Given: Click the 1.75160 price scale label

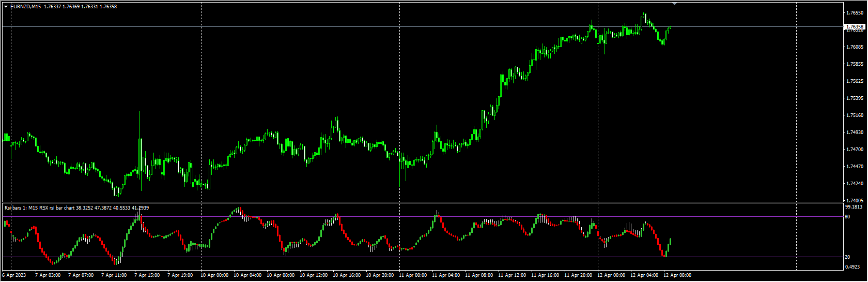Looking at the screenshot, I should pos(855,115).
